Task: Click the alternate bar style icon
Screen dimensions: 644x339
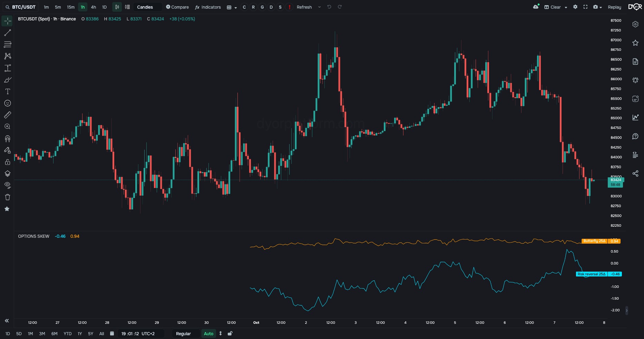Action: [127, 7]
